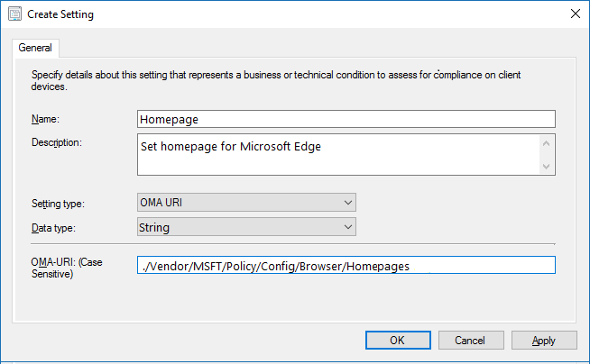Focus the Description text box
The width and height of the screenshot is (590, 364).
click(x=338, y=154)
